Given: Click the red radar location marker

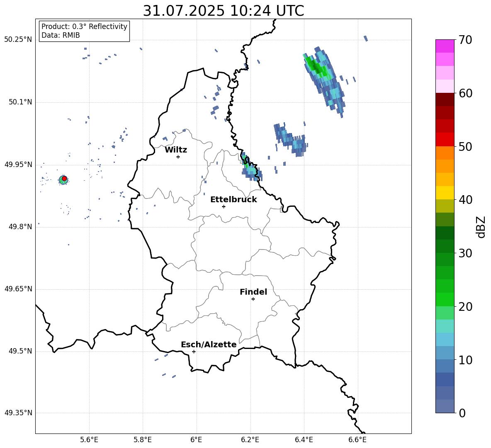Looking at the screenshot, I should 64,178.
